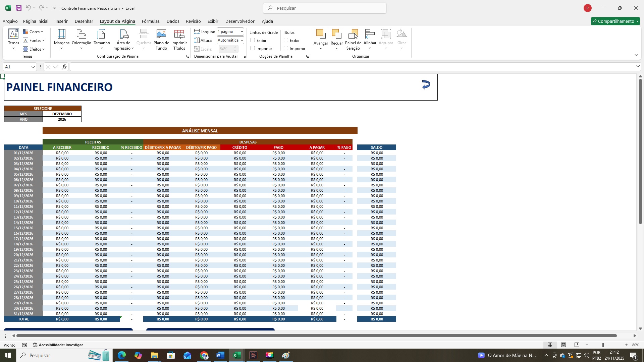
Task: Open the Desenvolvedor ribbon tab
Action: [x=239, y=21]
